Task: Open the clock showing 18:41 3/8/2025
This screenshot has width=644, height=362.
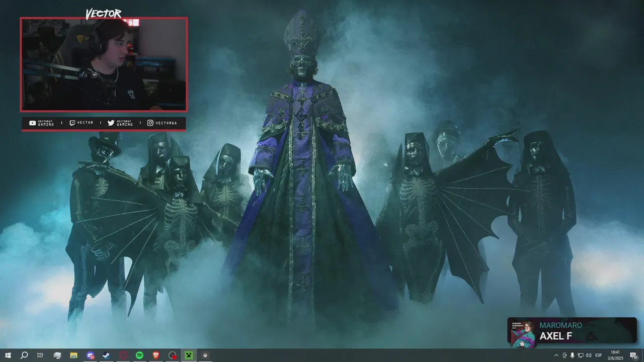Action: [x=616, y=355]
